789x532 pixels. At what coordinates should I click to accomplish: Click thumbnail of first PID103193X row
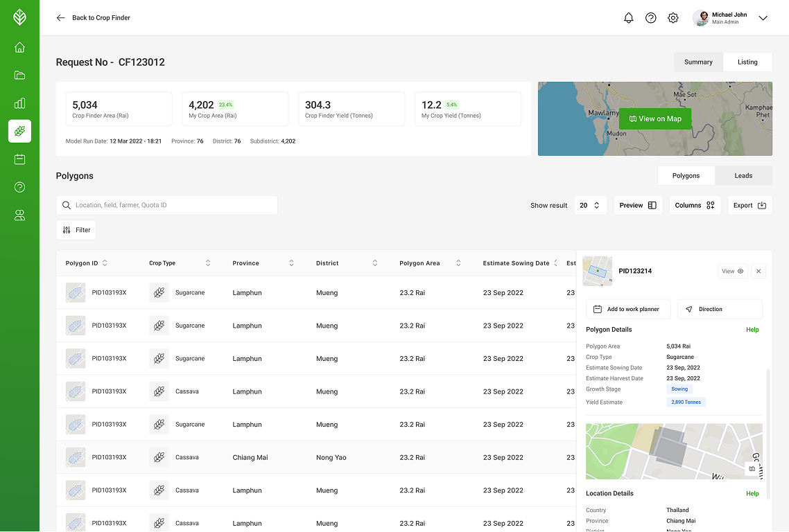[x=76, y=292]
